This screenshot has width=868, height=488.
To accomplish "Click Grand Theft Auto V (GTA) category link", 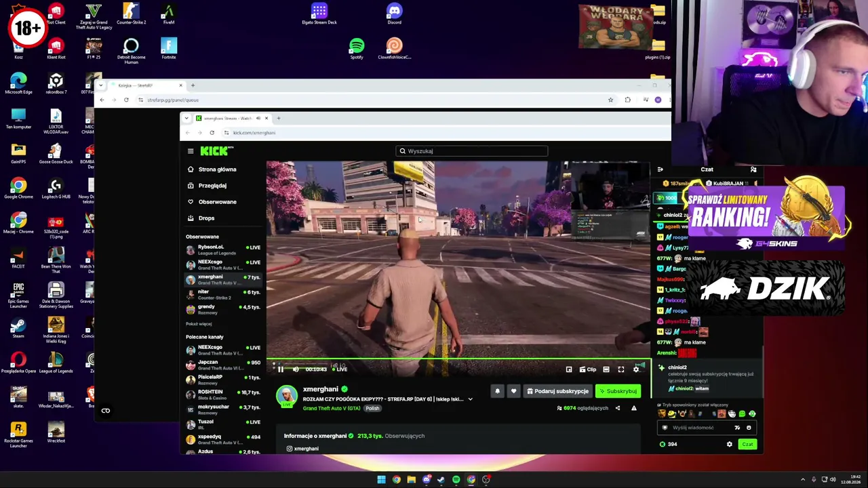I will (332, 408).
